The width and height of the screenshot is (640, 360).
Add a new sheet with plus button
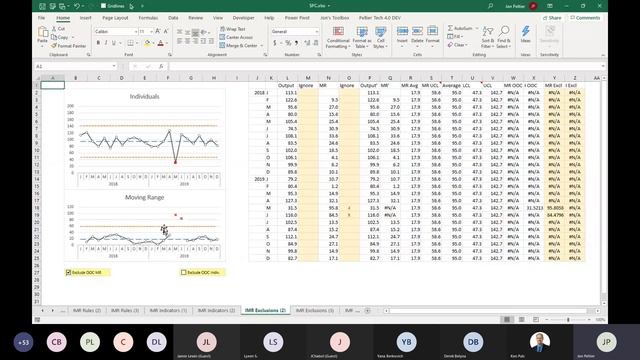pyautogui.click(x=367, y=311)
